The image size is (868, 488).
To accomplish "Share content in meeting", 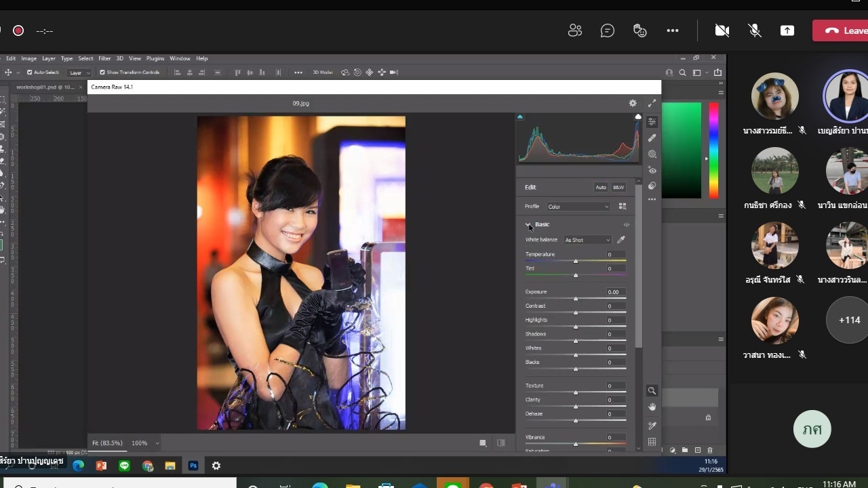I will pyautogui.click(x=787, y=30).
